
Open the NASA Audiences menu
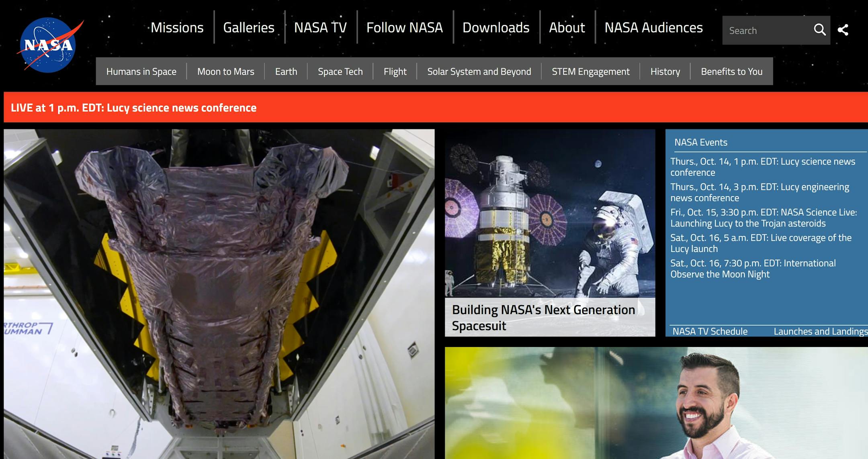(x=653, y=28)
